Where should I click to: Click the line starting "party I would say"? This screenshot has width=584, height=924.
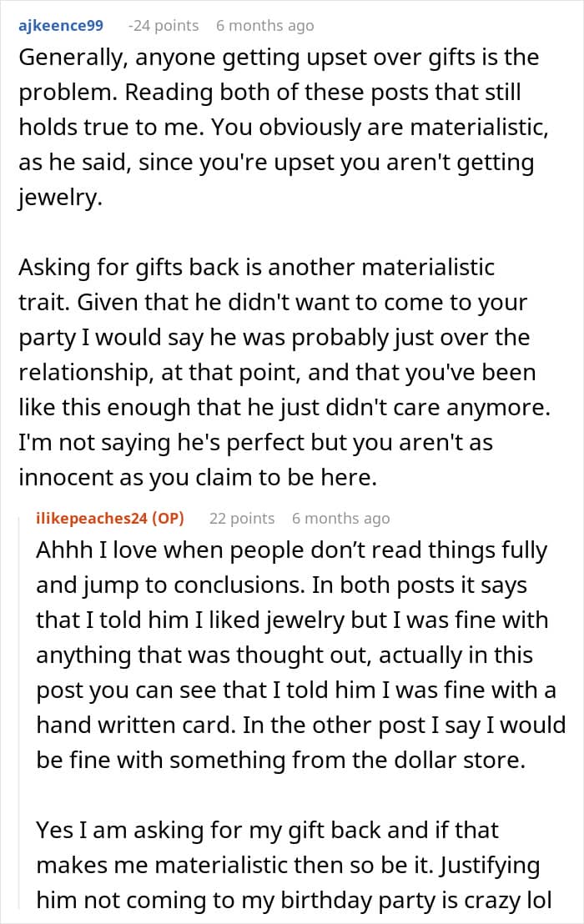click(274, 338)
